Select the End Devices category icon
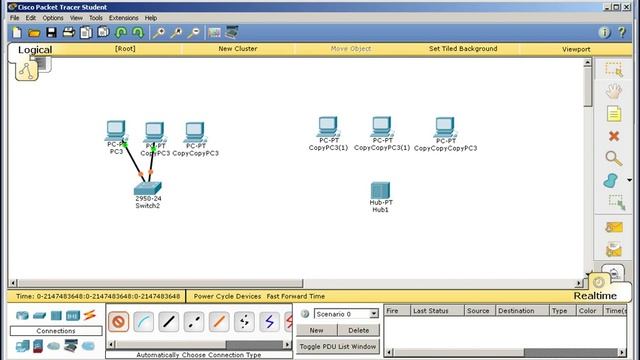Screen dimensions: 640x360 [22, 346]
